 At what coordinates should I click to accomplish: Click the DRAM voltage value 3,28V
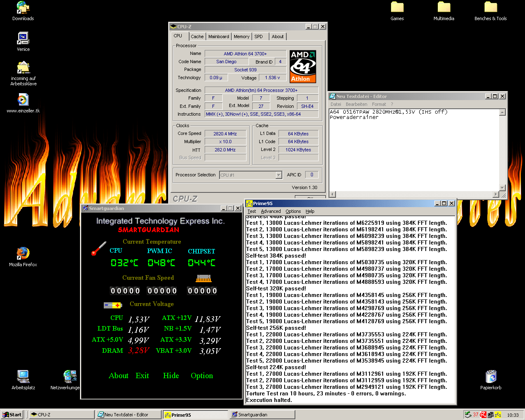point(139,351)
